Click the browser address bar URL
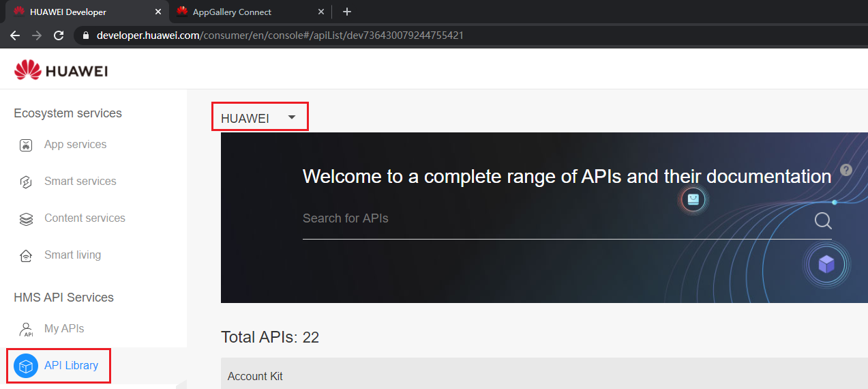 point(280,35)
